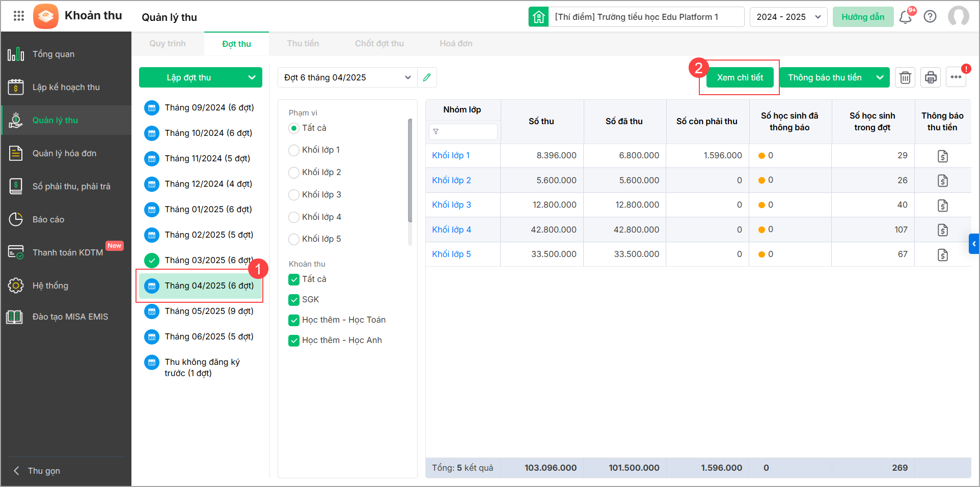This screenshot has width=980, height=487.
Task: Select Tháng 03/2025 (6 đợt) in list
Action: [201, 260]
